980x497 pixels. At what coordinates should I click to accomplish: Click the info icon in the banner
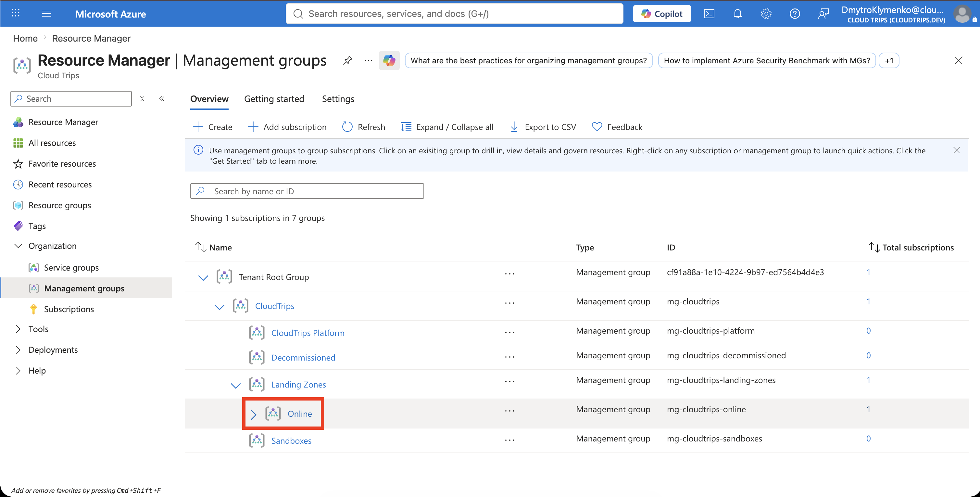(x=198, y=150)
